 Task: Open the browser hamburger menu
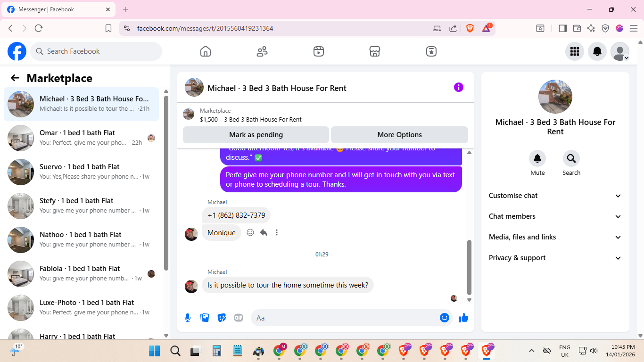pos(634,28)
